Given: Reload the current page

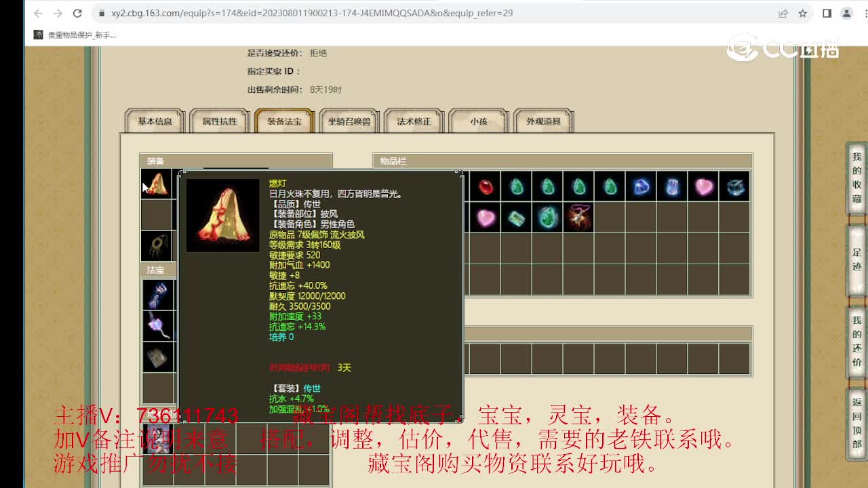Looking at the screenshot, I should click(77, 13).
